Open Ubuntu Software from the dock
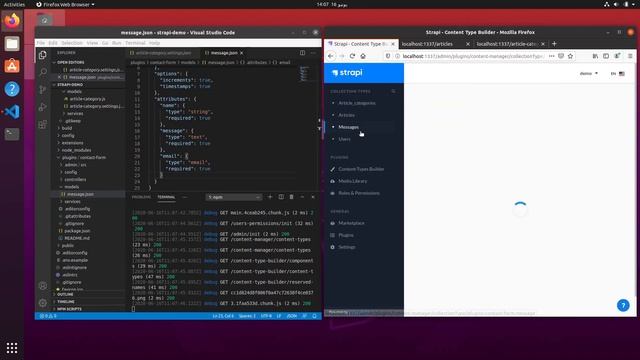The width and height of the screenshot is (640, 360). (x=12, y=66)
